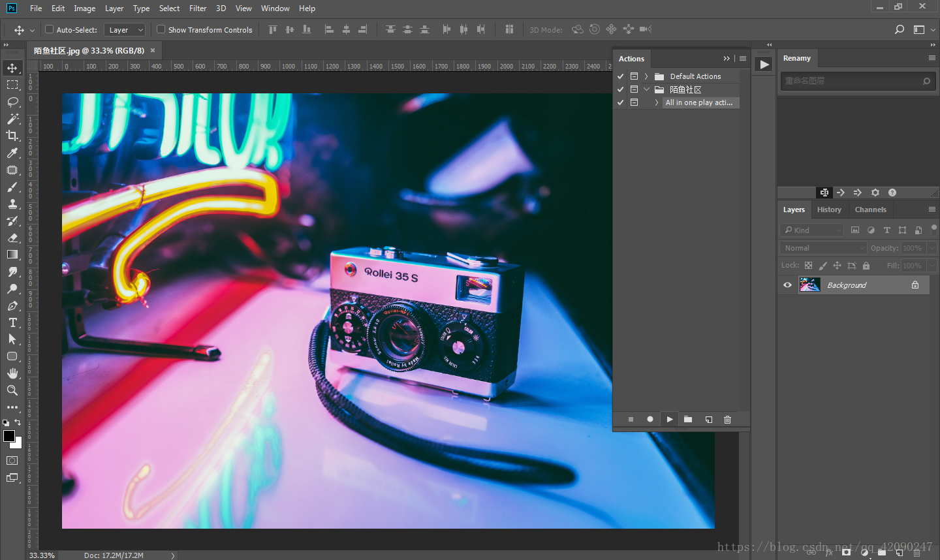Select the Background layer thumbnail
The image size is (940, 560).
click(809, 285)
